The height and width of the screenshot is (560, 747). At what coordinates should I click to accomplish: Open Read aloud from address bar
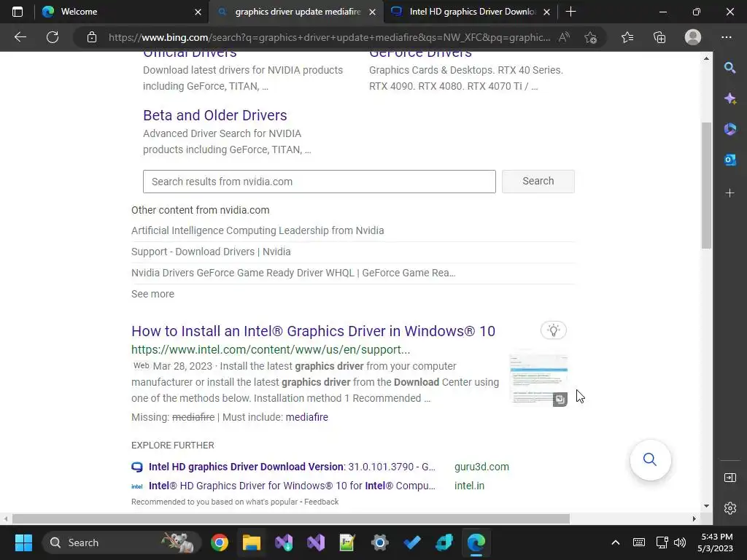pyautogui.click(x=564, y=37)
